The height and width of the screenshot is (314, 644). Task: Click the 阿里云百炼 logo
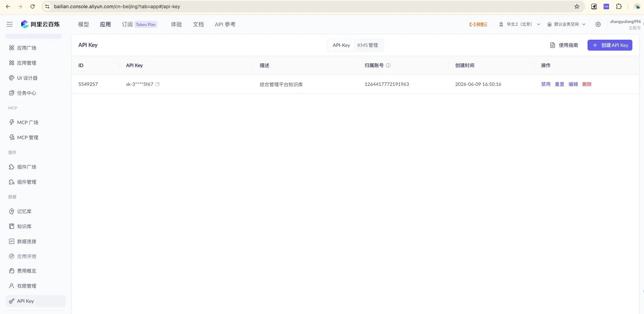click(40, 24)
